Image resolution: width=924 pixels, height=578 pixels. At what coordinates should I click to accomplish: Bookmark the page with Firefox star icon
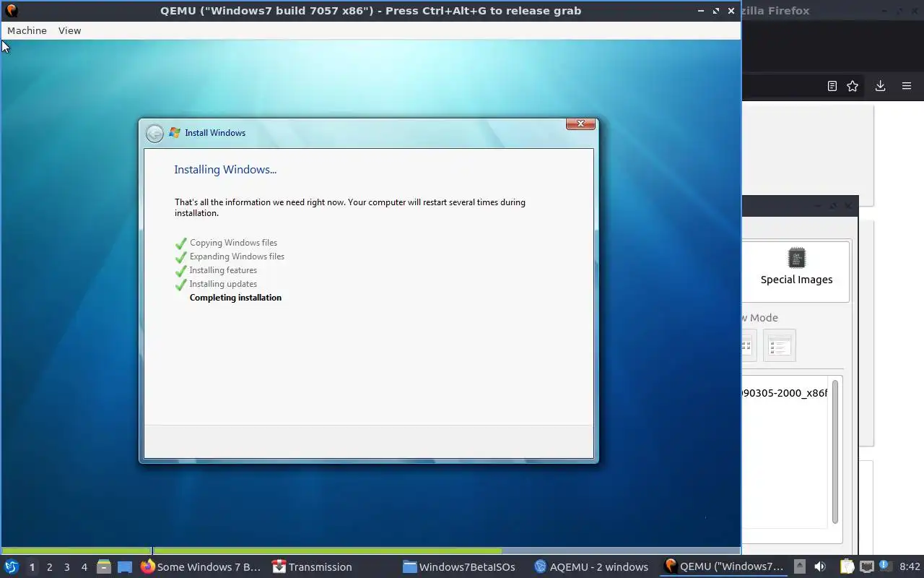tap(853, 86)
